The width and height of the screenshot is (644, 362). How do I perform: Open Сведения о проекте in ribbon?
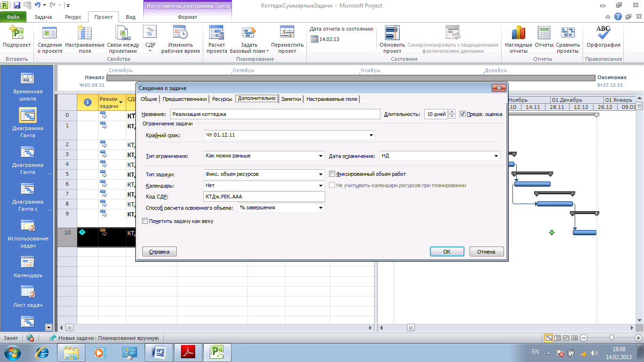tap(50, 40)
